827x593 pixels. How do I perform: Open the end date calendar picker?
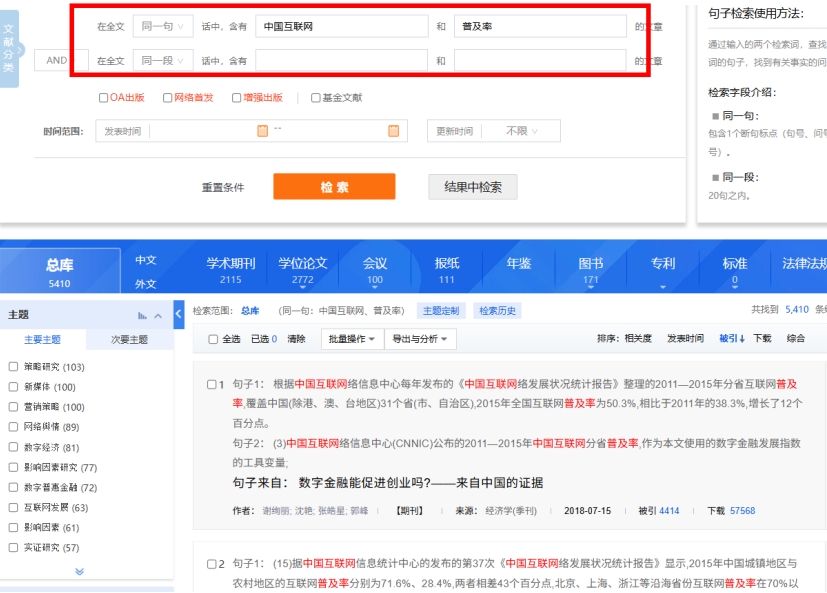393,131
